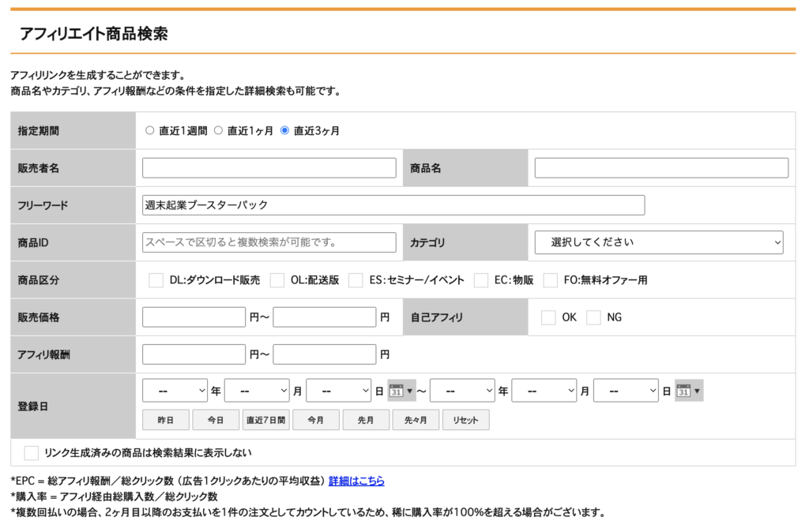Open the end date calendar picker icon
This screenshot has height=532, width=809.
(689, 391)
